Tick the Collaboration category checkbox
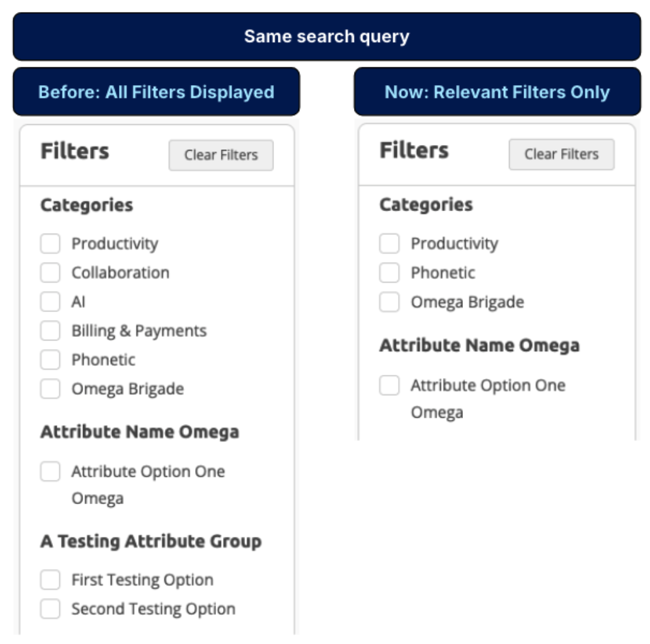Image resolution: width=650 pixels, height=644 pixels. pos(50,273)
